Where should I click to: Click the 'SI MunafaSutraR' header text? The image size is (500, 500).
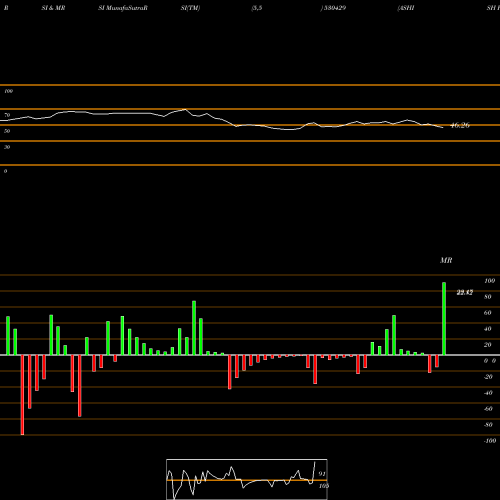click(x=123, y=8)
